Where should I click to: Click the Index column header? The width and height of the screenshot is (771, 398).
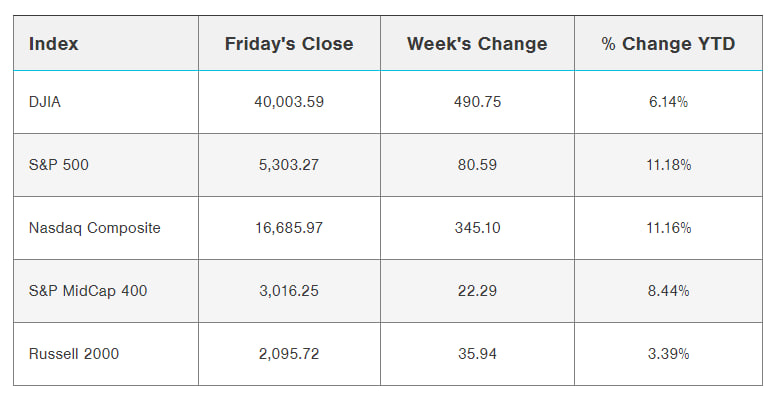[x=53, y=44]
